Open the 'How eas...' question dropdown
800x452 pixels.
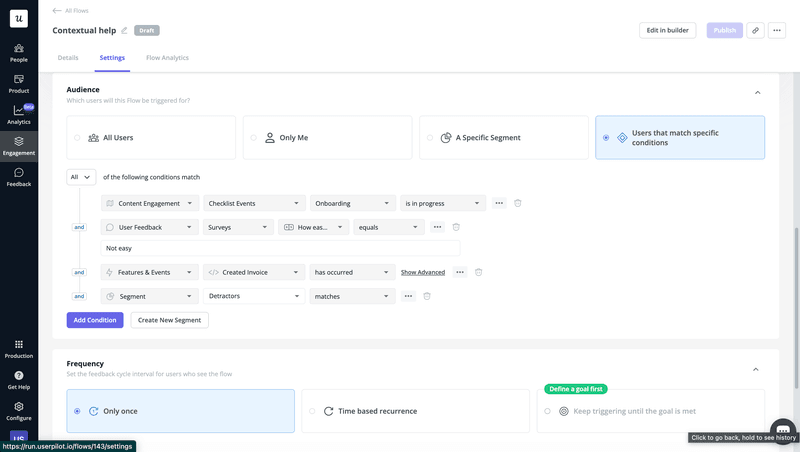314,227
